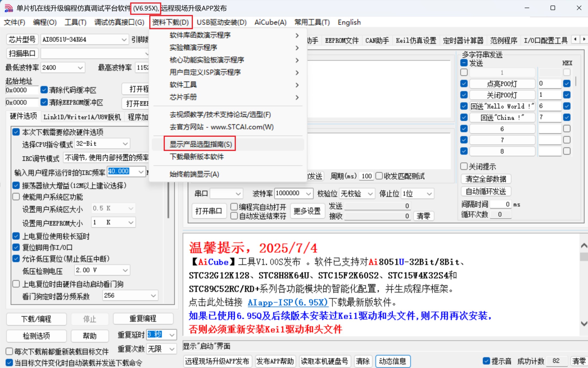Viewport: 588px width, 368px height.
Task: Click 重复编程 button
Action: point(143,318)
